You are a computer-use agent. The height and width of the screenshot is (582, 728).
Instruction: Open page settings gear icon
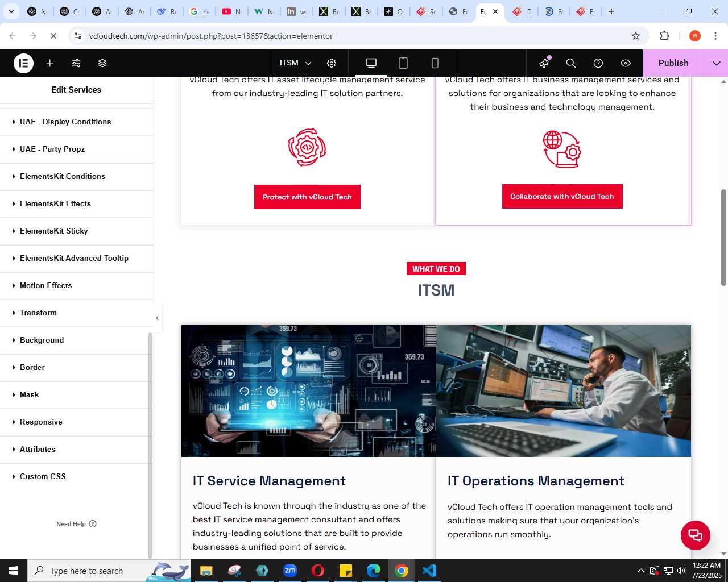coord(332,63)
